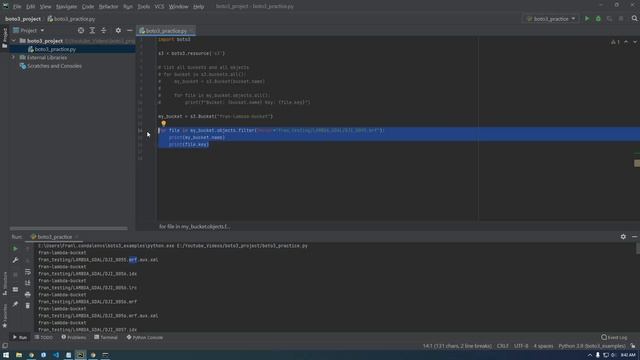Expand External Libraries node
This screenshot has width=640, height=360.
click(14, 58)
